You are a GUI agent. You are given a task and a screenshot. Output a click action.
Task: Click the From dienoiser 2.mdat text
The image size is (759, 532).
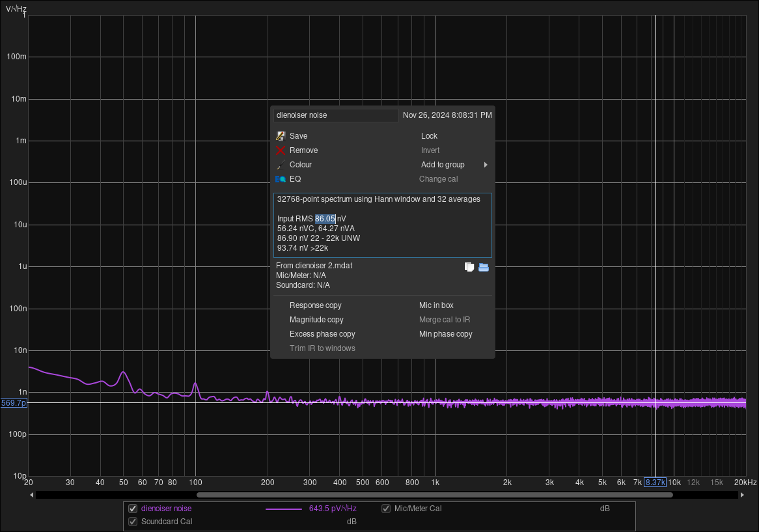point(314,266)
